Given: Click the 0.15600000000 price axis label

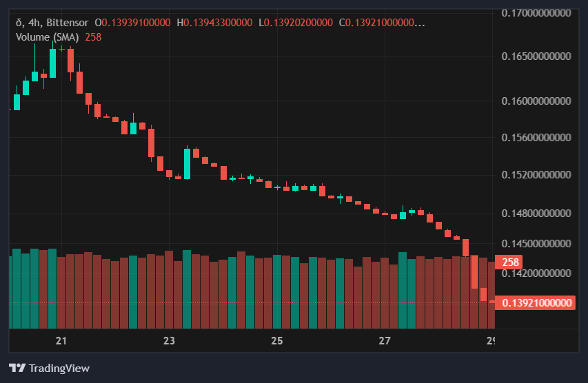Looking at the screenshot, I should click(x=536, y=138).
